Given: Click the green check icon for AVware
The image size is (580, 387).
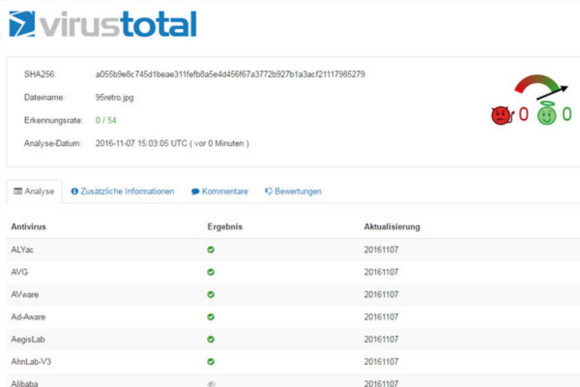Looking at the screenshot, I should pos(211,295).
